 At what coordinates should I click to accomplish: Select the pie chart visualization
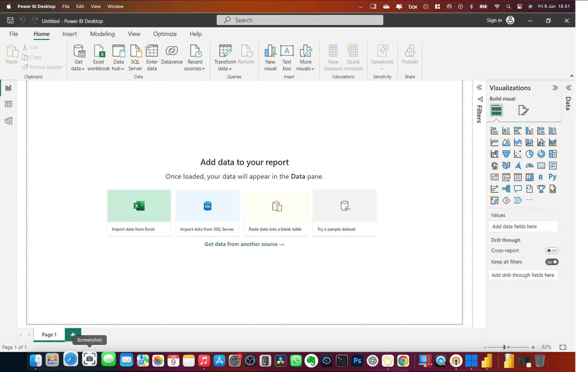(530, 154)
